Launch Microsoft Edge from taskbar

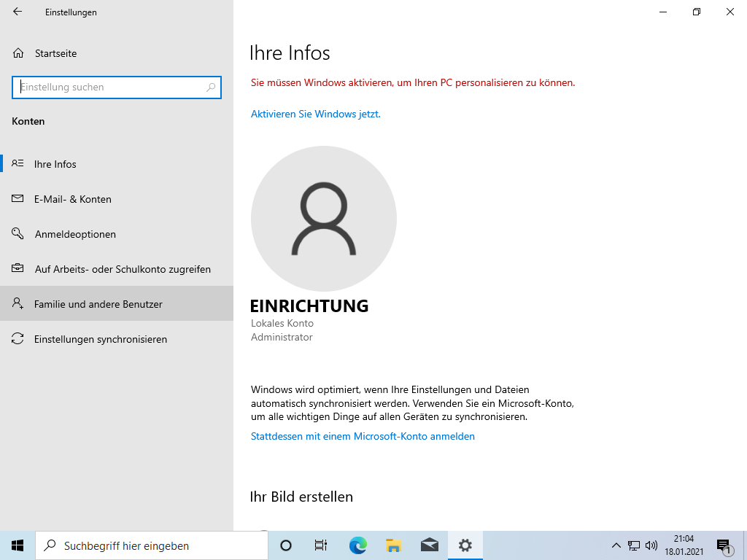(x=357, y=545)
